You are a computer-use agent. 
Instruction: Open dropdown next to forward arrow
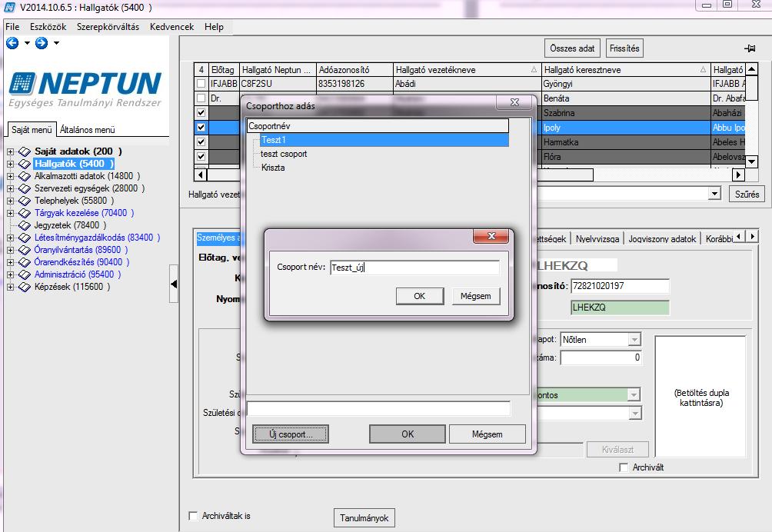(56, 43)
